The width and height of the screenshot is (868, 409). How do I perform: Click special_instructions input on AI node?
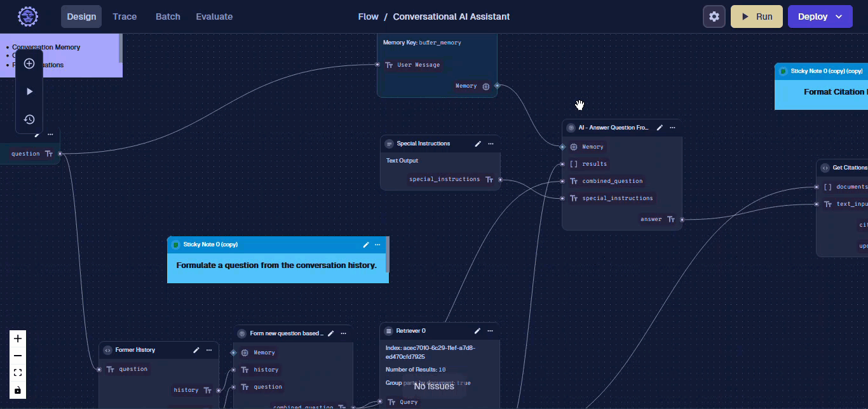[x=562, y=198]
